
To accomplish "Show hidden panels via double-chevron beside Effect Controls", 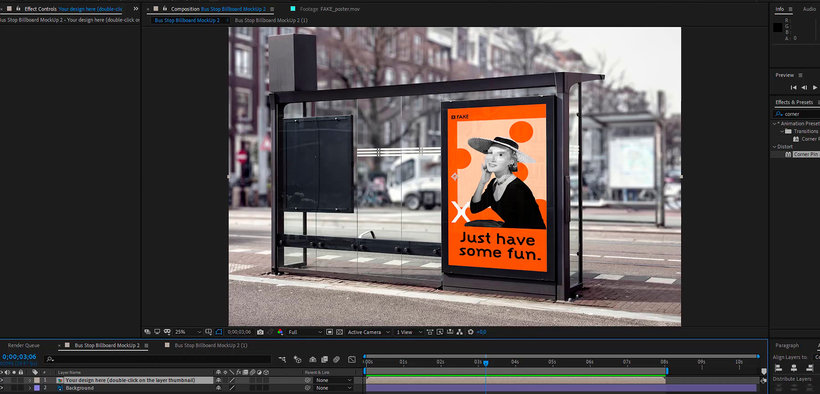I will 136,9.
